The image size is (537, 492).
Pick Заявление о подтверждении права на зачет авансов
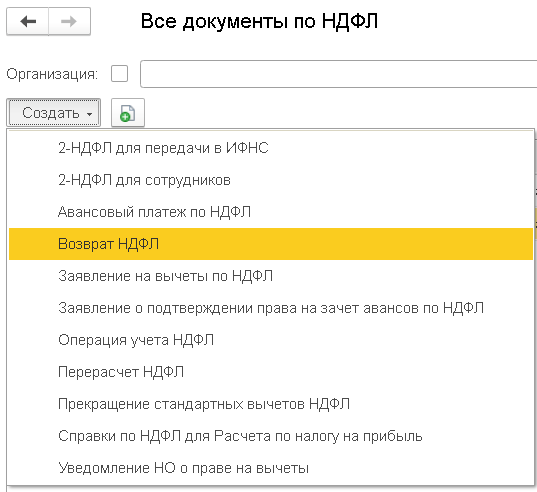(271, 308)
